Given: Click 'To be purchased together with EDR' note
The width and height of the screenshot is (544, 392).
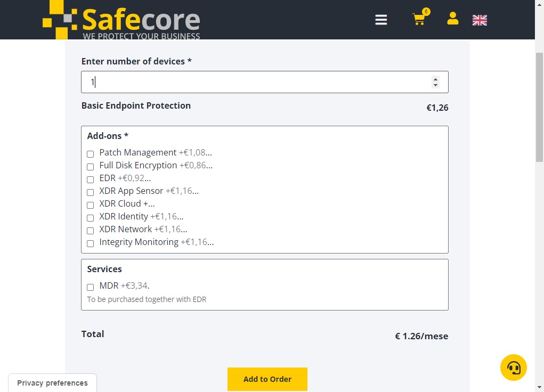Looking at the screenshot, I should (x=147, y=299).
